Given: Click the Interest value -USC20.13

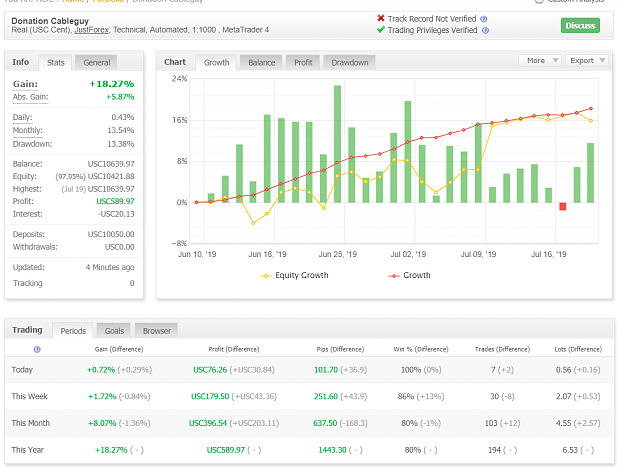Looking at the screenshot, I should click(116, 214).
